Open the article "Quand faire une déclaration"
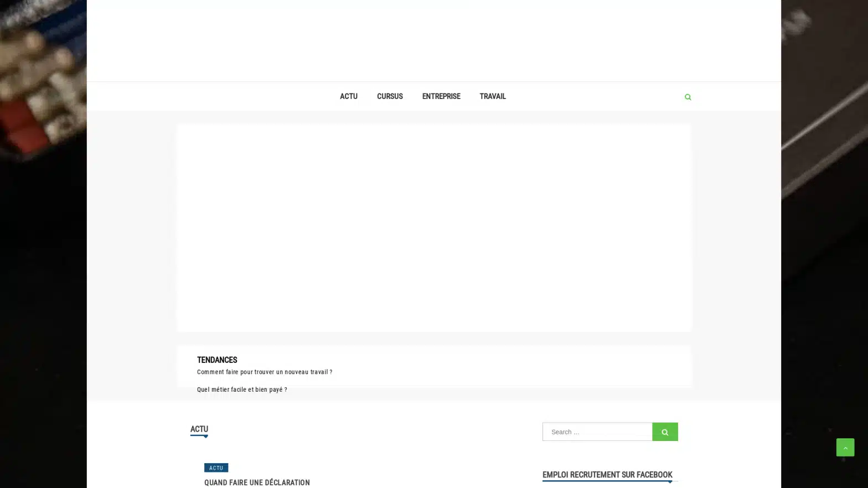This screenshot has width=868, height=488. click(x=257, y=482)
